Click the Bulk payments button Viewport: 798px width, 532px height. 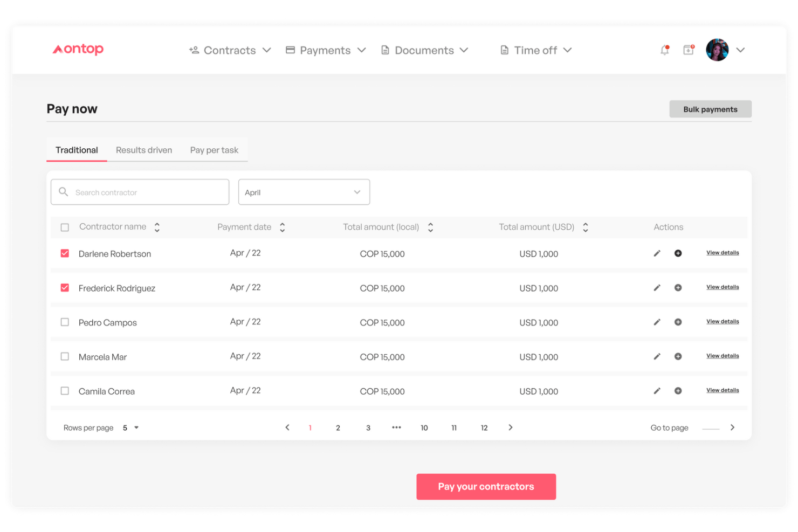[710, 109]
